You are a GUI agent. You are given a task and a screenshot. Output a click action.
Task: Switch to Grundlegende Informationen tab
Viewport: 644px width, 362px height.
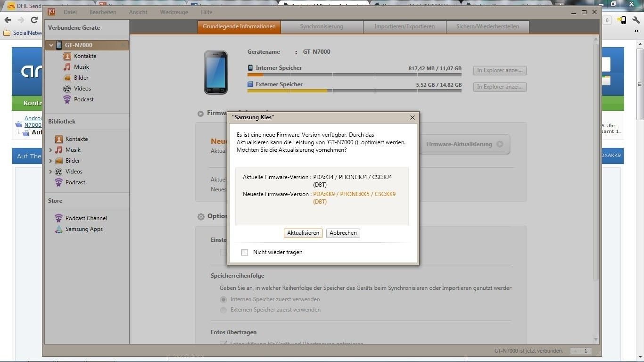[239, 27]
